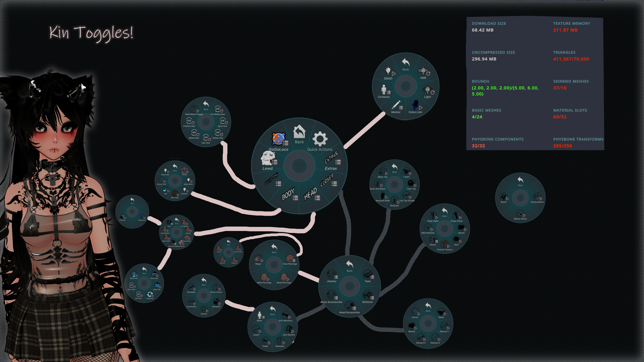Select the Bikini Top icon
644x362 pixels.
click(382, 172)
